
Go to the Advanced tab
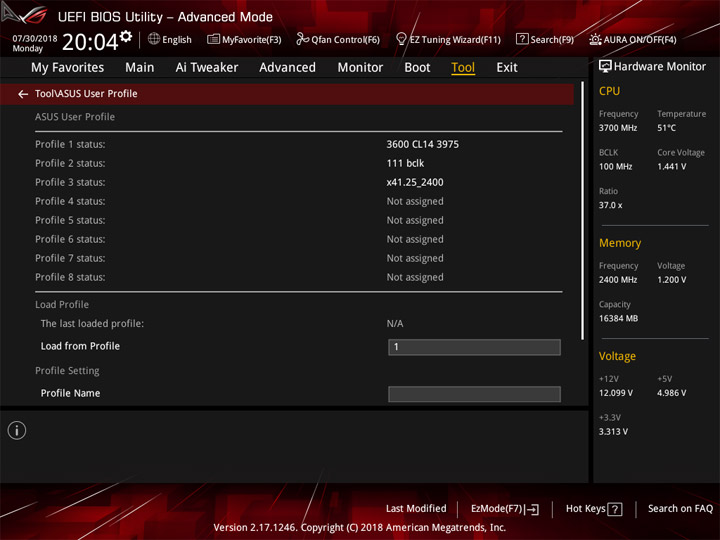[x=287, y=68]
